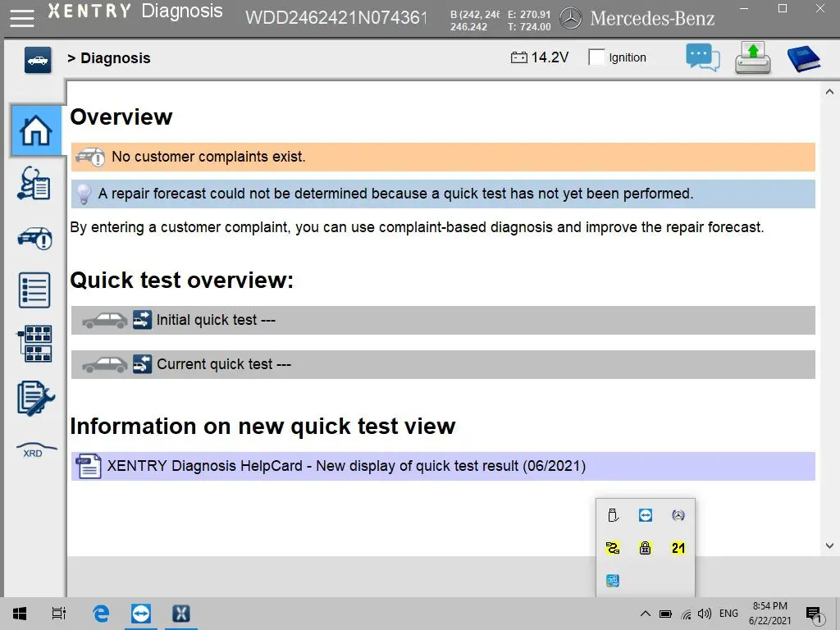Open the customer complaint car sidebar icon
The width and height of the screenshot is (840, 630).
coord(35,239)
